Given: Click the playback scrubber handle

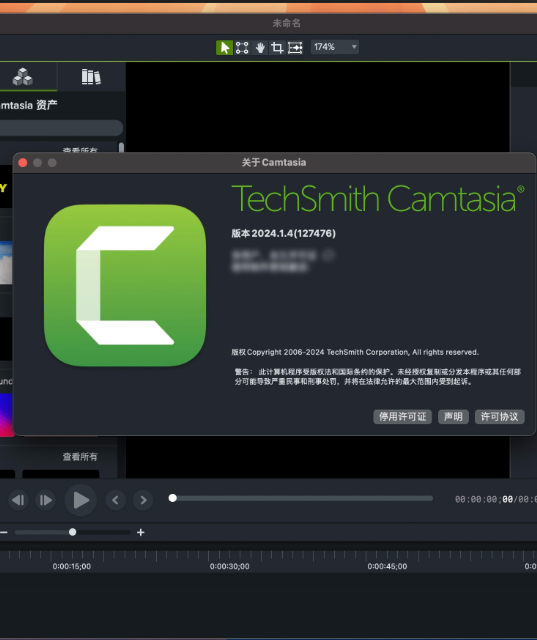Looking at the screenshot, I should click(x=173, y=498).
